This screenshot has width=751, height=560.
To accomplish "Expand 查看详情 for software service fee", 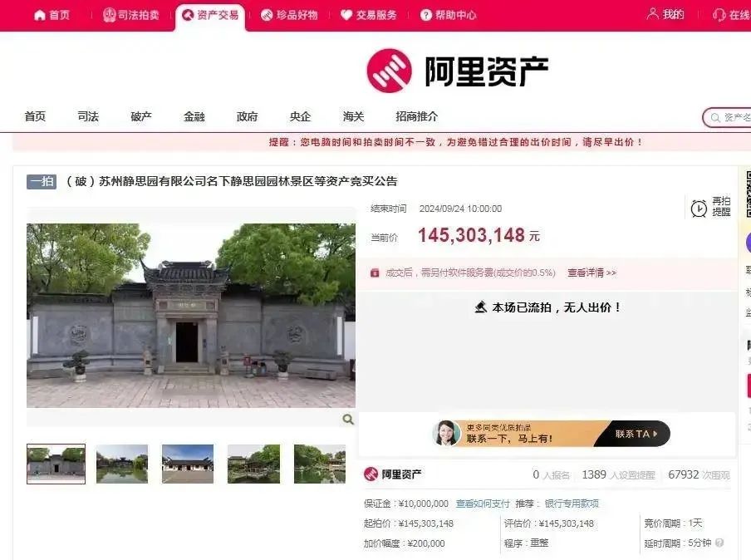I will [x=591, y=273].
